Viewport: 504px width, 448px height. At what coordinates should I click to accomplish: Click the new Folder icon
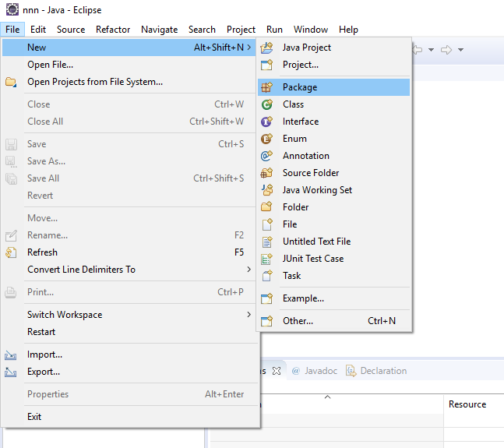266,207
